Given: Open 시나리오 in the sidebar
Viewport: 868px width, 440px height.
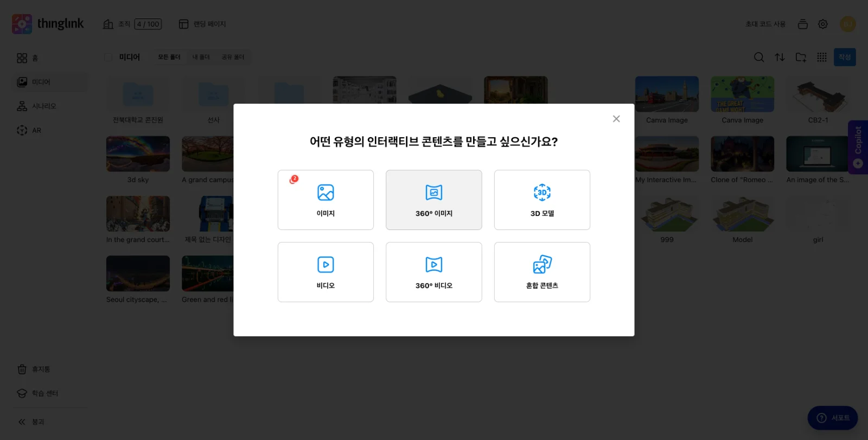Looking at the screenshot, I should (x=50, y=106).
